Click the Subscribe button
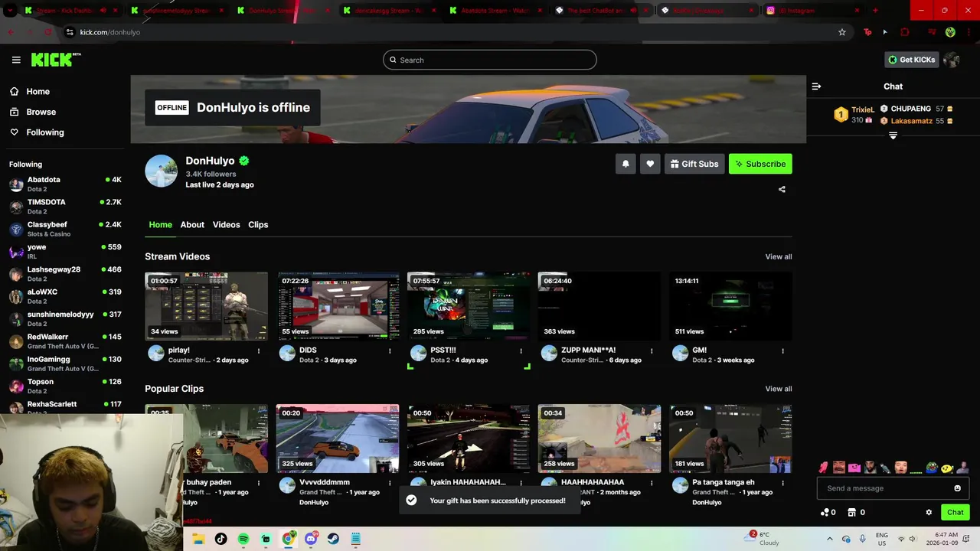The width and height of the screenshot is (980, 551). pos(760,164)
